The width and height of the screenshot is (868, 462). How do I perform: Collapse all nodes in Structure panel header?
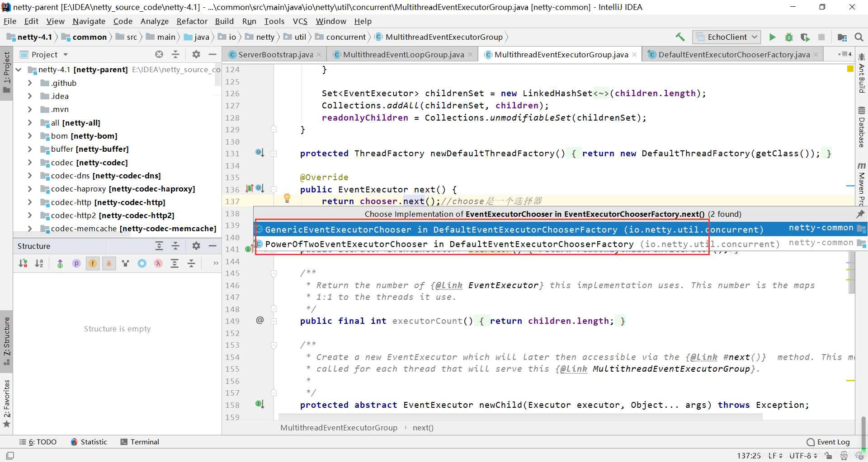(x=175, y=246)
